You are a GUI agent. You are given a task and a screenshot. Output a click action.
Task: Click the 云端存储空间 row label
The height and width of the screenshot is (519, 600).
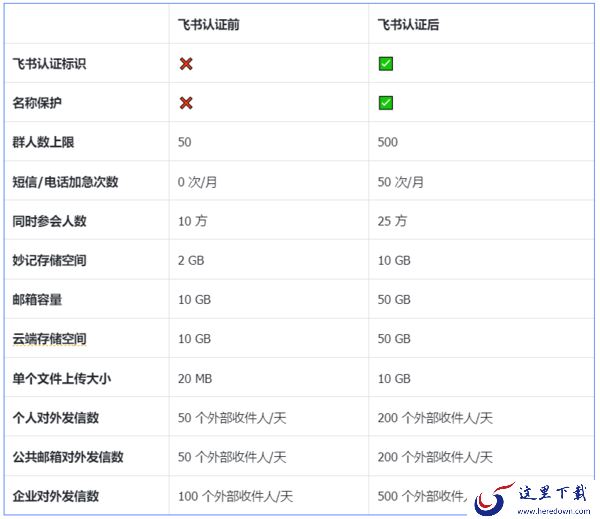[x=49, y=339]
